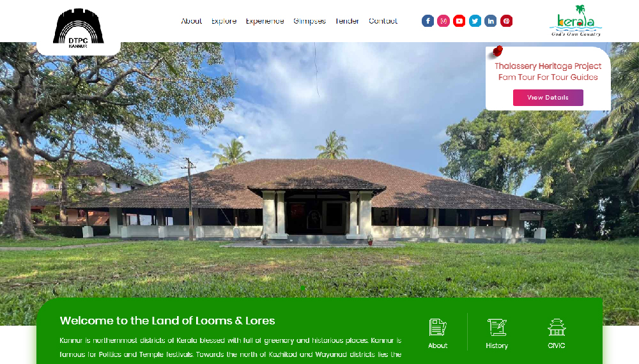Click the Kerala God's Own Country logo

576,21
